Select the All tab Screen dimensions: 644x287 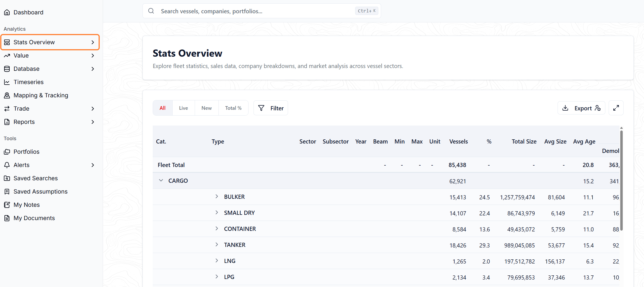tap(163, 108)
